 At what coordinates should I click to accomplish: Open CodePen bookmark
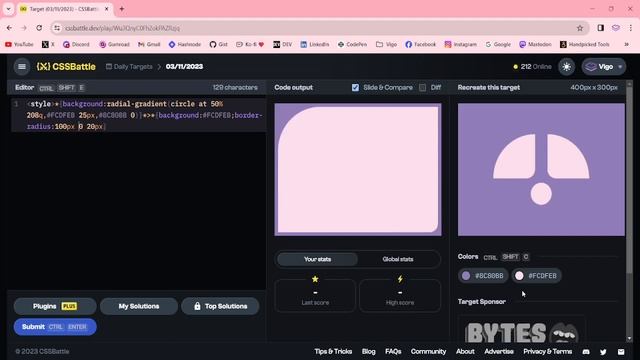[352, 44]
